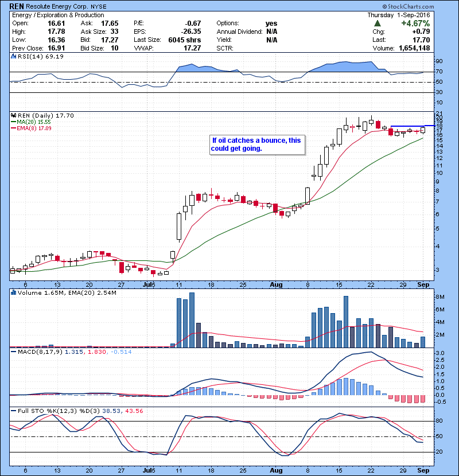459x476 pixels.
Task: Click the +4.67% percent change
Action: click(x=415, y=24)
